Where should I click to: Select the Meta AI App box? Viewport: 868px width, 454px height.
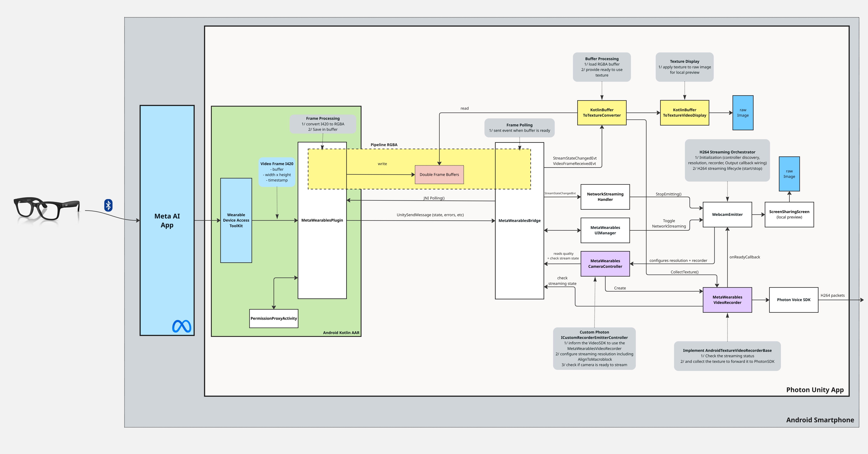(167, 220)
